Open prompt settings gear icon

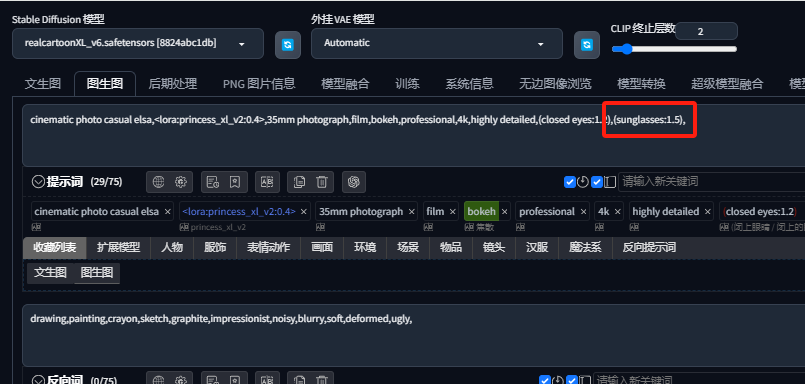180,182
